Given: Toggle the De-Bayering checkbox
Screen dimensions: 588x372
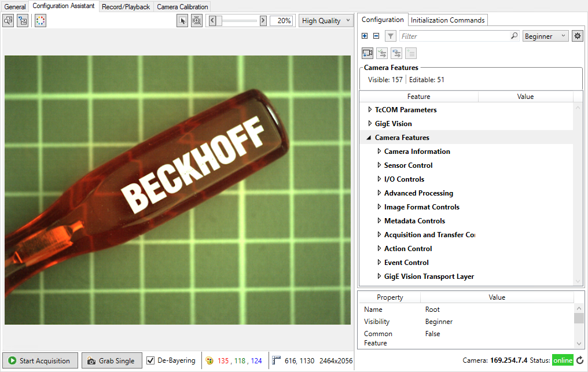Looking at the screenshot, I should (x=150, y=360).
